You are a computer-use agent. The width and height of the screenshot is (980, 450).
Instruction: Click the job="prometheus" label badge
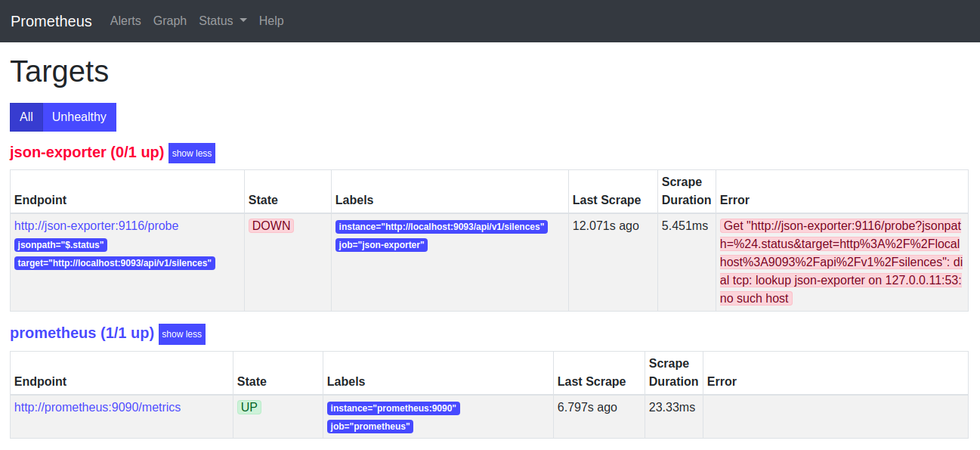point(370,426)
